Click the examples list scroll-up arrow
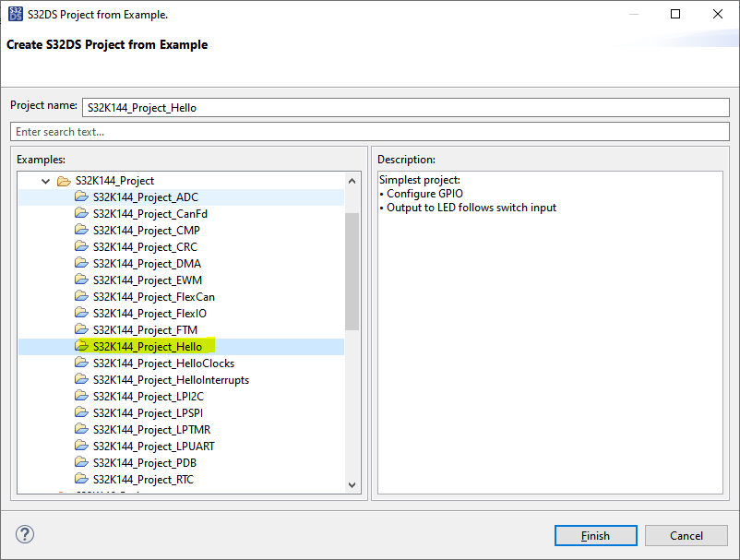The image size is (740, 560). click(x=352, y=181)
